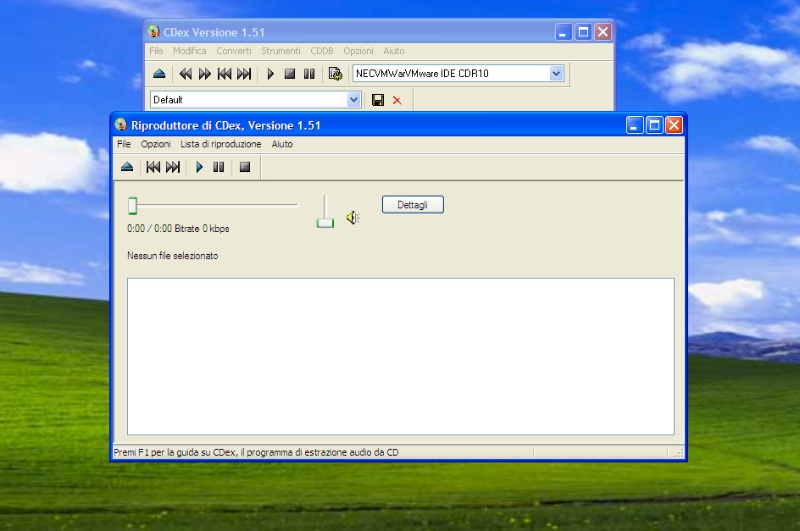
Task: Skip to previous track in the player window
Action: (x=153, y=167)
